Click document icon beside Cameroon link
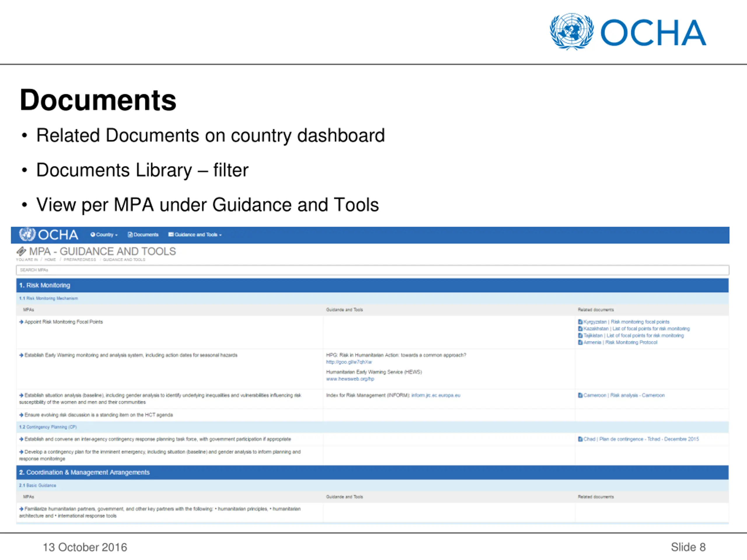 click(580, 395)
